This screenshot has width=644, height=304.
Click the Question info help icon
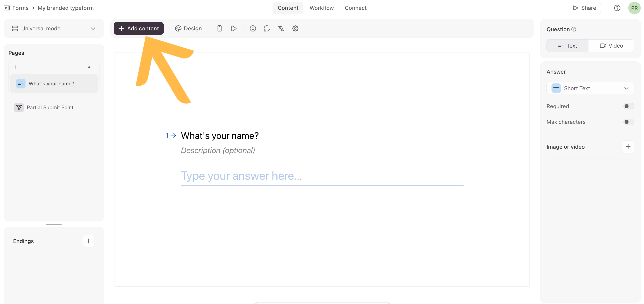pos(574,29)
